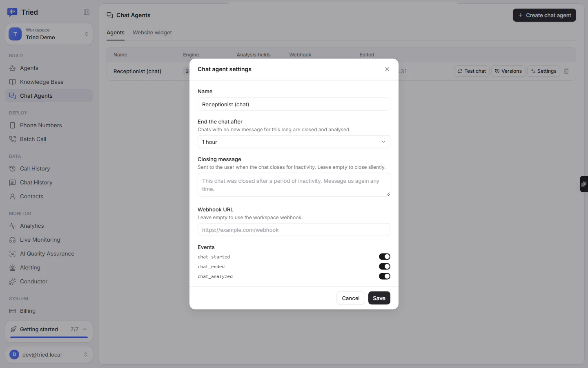Click the AI Quality Assurance icon
The height and width of the screenshot is (368, 588).
[13, 254]
